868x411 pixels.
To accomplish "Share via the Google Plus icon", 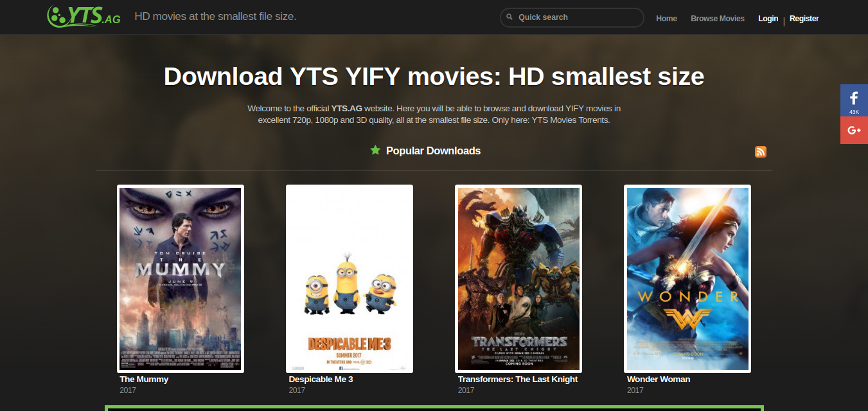I will pyautogui.click(x=854, y=131).
